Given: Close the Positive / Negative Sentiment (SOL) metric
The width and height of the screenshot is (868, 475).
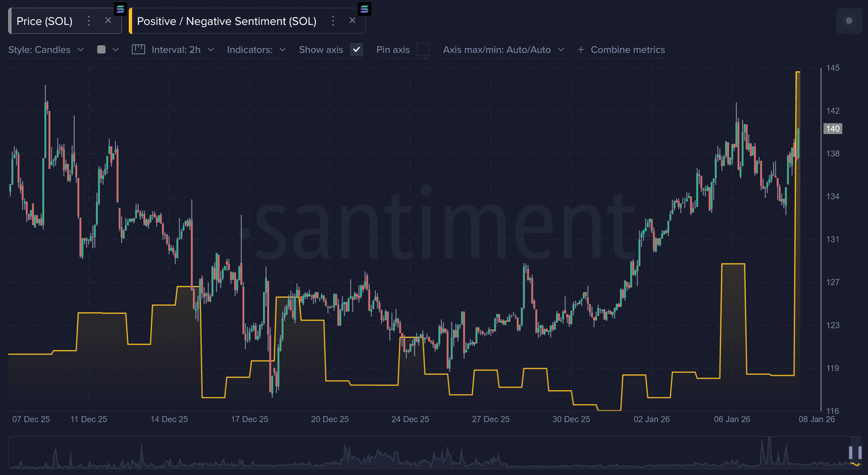Looking at the screenshot, I should [352, 21].
